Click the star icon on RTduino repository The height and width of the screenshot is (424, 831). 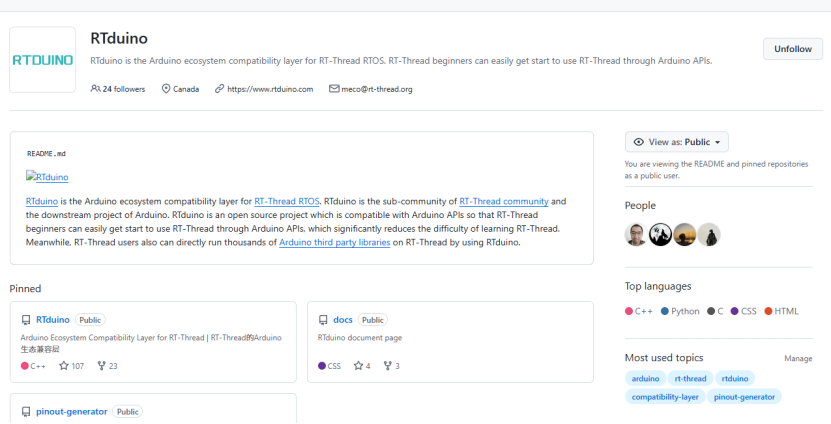pos(64,366)
